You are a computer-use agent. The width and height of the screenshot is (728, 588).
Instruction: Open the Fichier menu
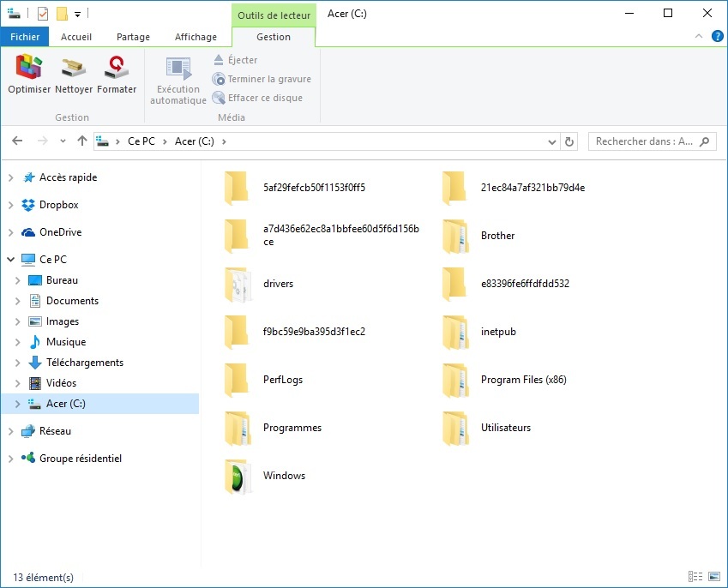[x=25, y=37]
